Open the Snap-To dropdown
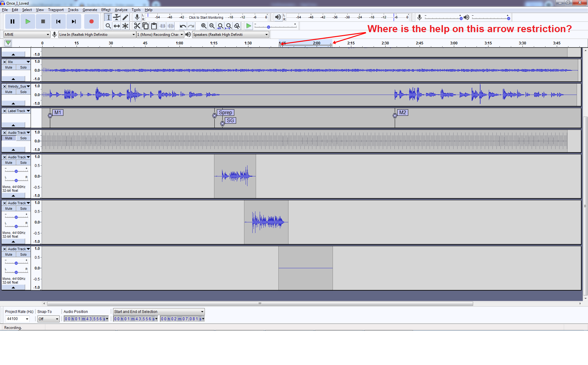Screen dimensions: 588x365 point(48,319)
